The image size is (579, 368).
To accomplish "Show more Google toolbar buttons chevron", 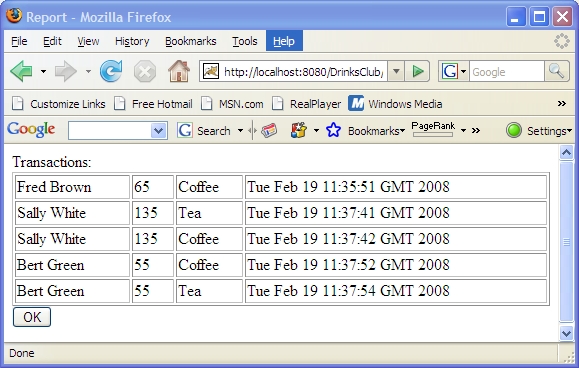I will pyautogui.click(x=476, y=130).
